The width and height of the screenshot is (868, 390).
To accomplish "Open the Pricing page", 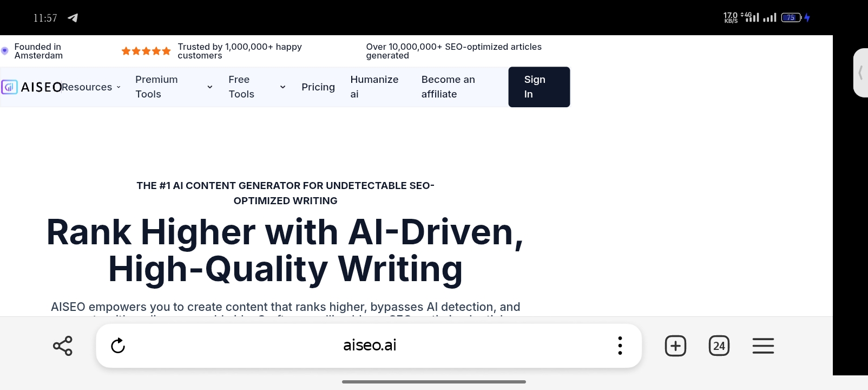I will pyautogui.click(x=318, y=87).
